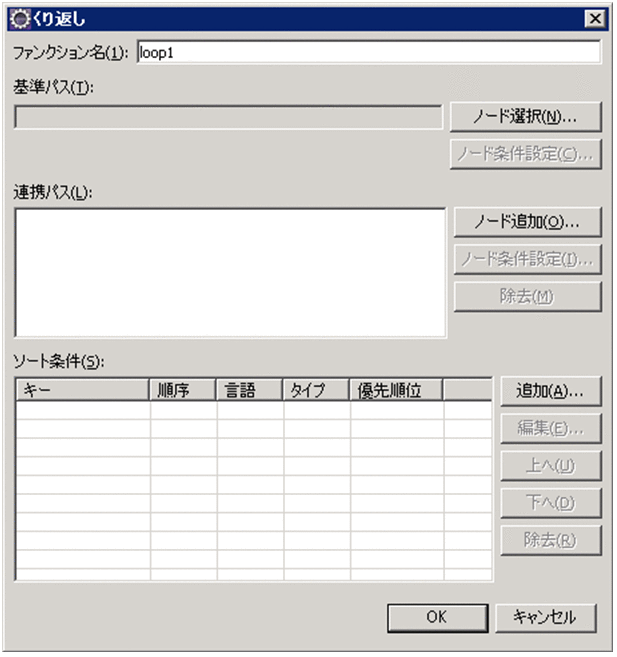
Task: Click the キー column header
Action: 83,390
